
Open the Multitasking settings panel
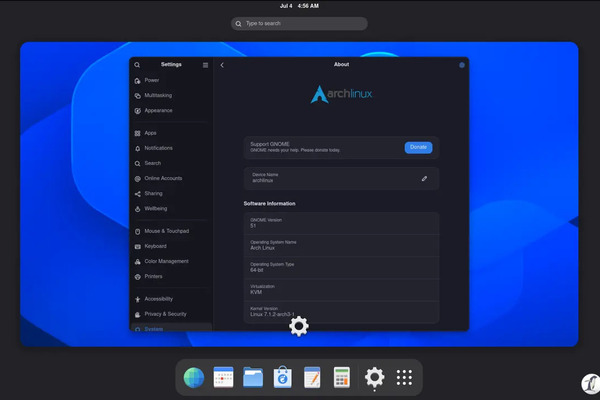[171, 95]
